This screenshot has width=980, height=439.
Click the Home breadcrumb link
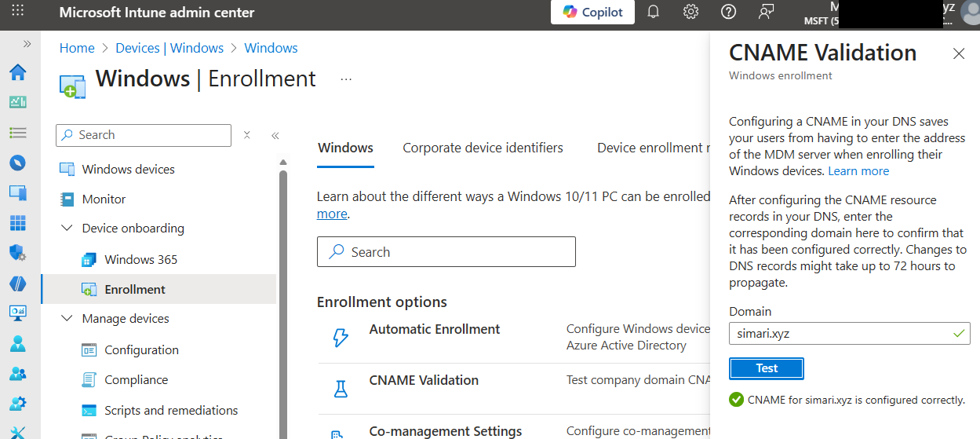coord(77,48)
